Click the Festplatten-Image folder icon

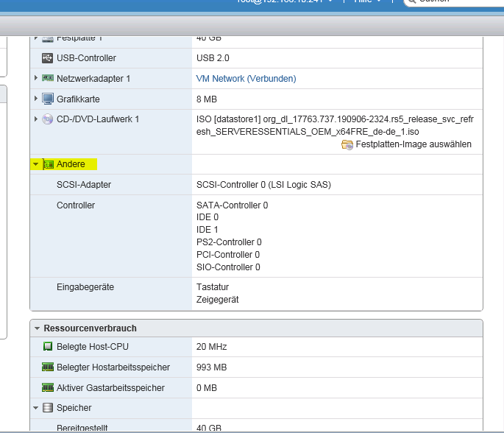point(347,145)
